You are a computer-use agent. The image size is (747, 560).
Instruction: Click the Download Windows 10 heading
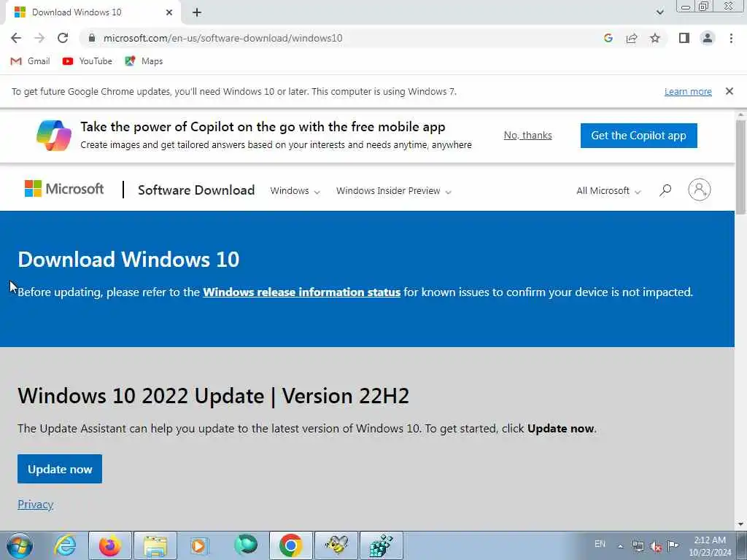128,259
